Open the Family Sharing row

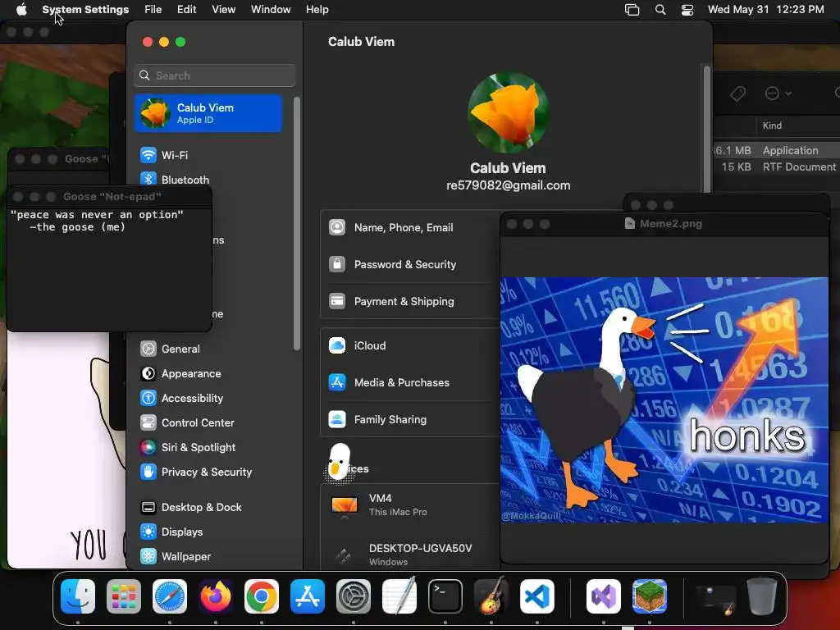point(410,420)
